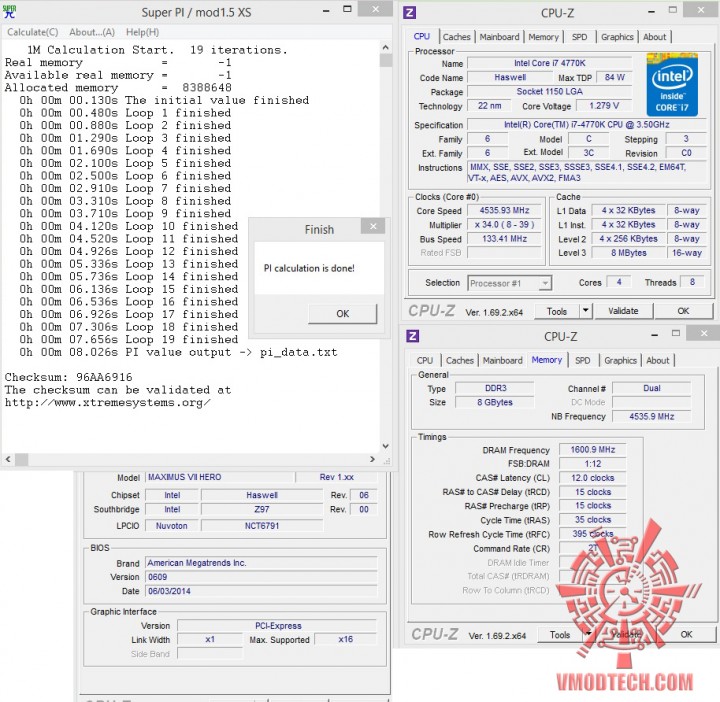Click Super PI horizontal scrollbar left arrow
The height and width of the screenshot is (702, 720).
8,459
